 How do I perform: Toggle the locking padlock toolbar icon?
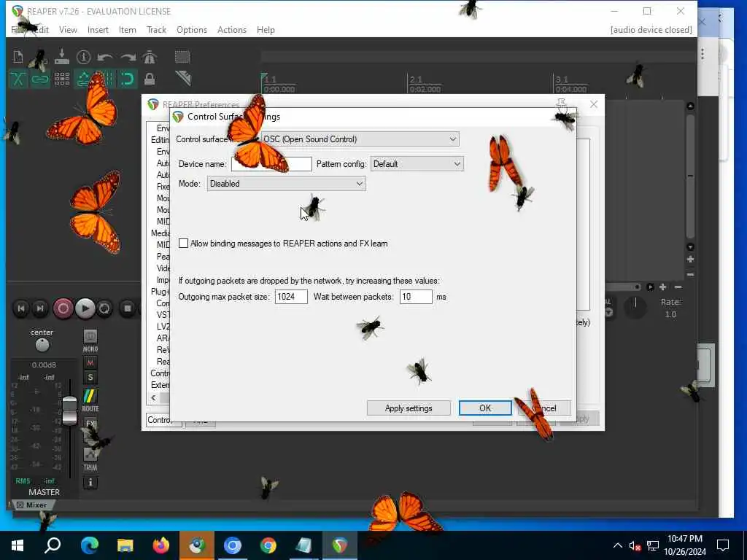click(x=150, y=79)
